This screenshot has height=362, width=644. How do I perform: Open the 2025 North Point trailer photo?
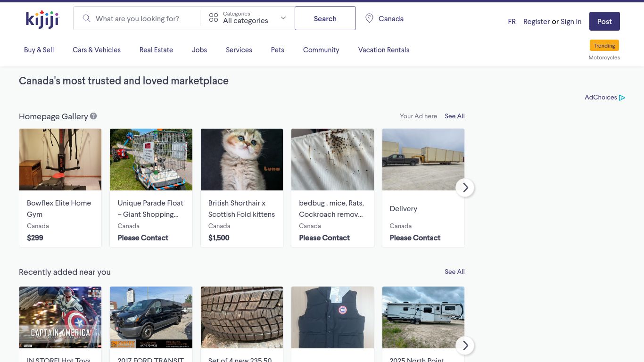423,317
